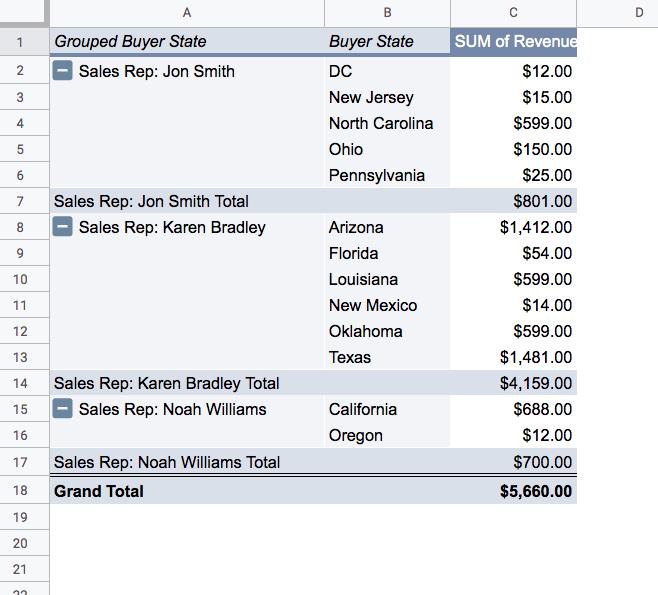
Task: Collapse the Sales Rep: Jon Smith group
Action: 63,70
